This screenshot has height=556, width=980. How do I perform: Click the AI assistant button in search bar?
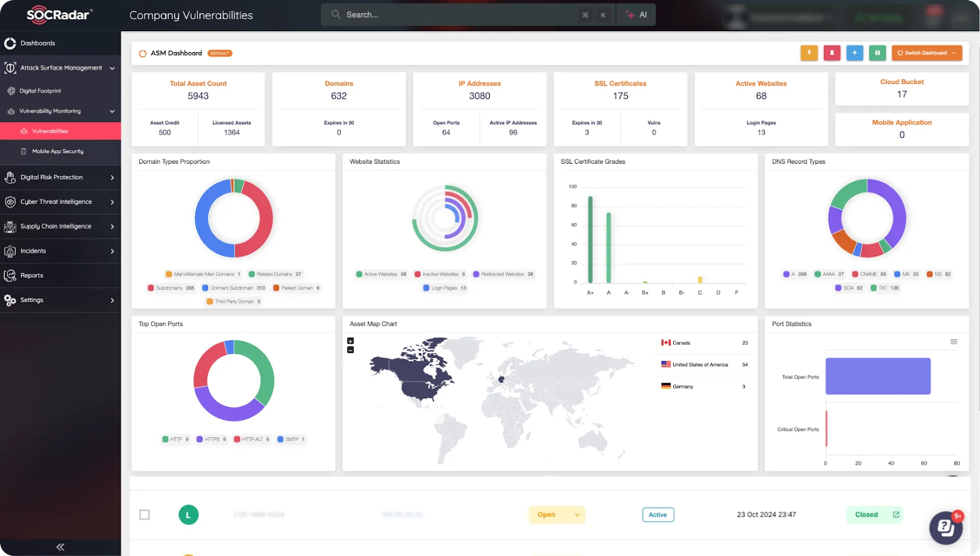[636, 15]
